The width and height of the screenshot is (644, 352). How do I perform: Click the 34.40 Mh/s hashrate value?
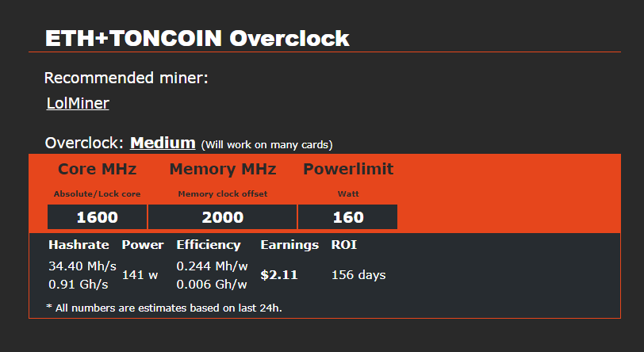tap(82, 266)
